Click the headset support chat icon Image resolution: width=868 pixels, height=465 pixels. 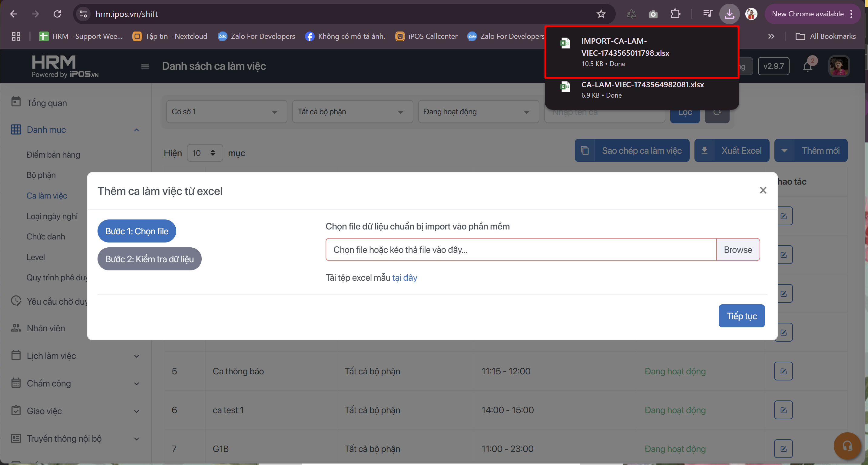(847, 446)
